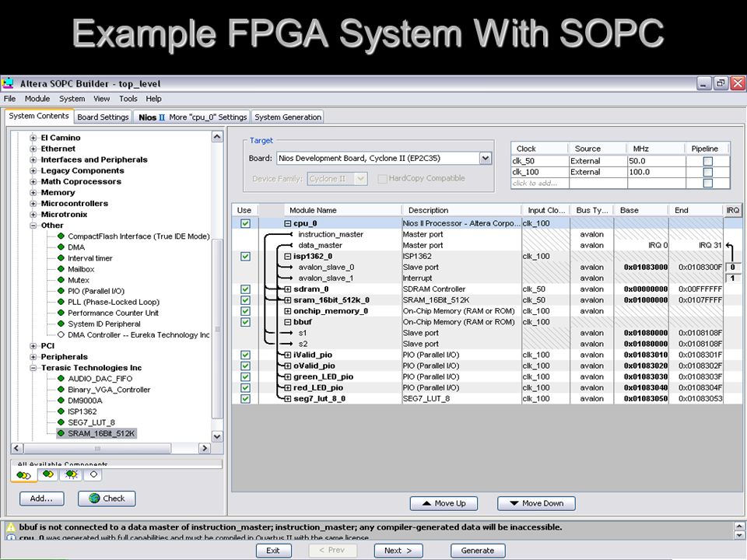Collapse the cpu_0 module row
This screenshot has height=560, width=747.
click(x=288, y=223)
